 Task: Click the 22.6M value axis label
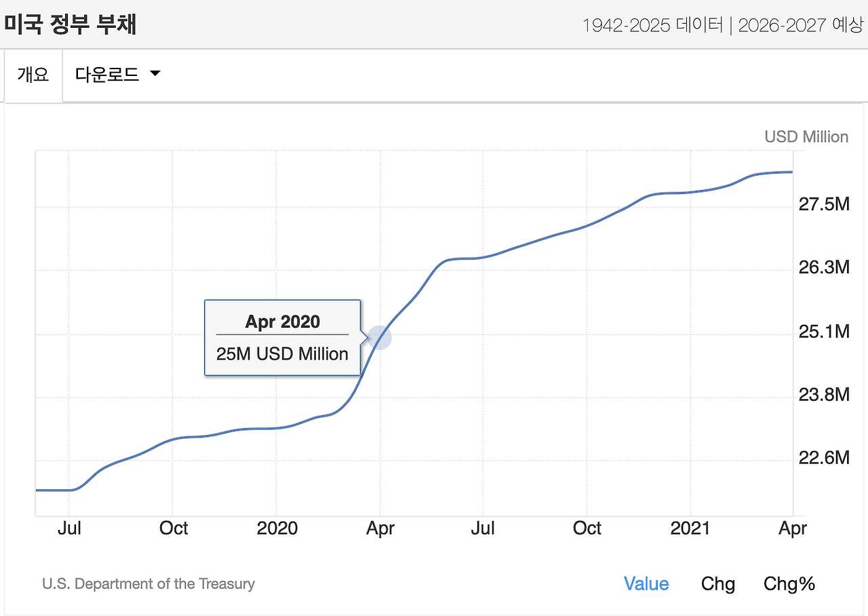824,459
